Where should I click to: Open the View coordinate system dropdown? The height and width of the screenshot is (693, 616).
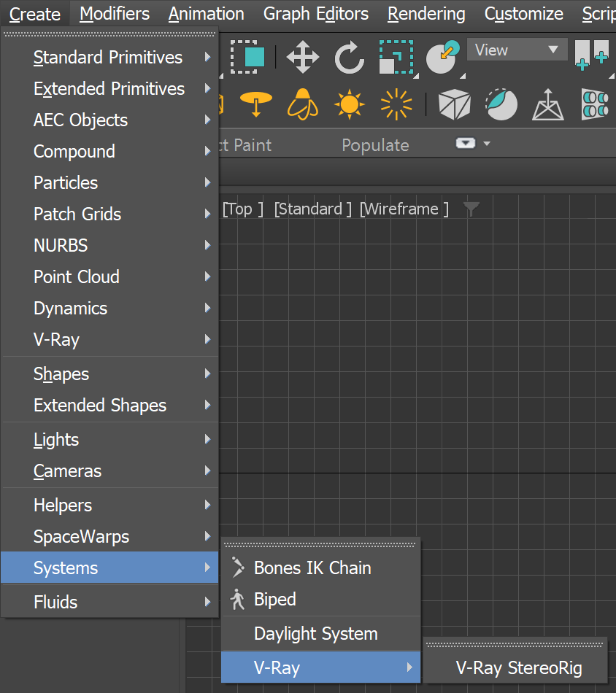(x=516, y=50)
